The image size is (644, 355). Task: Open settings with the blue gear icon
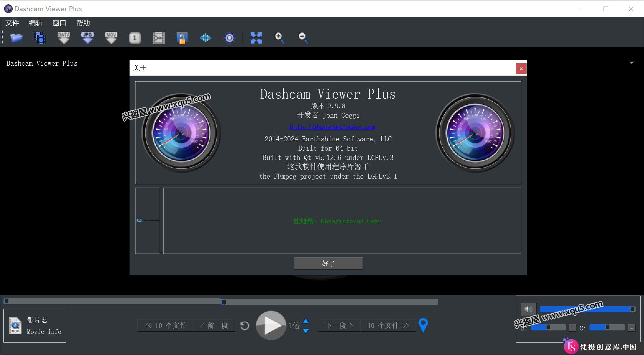click(230, 38)
